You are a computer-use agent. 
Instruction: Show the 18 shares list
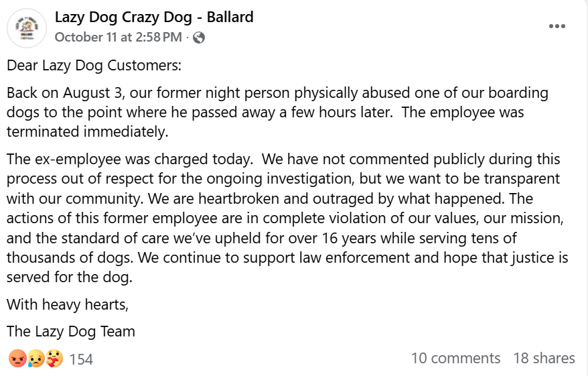544,359
